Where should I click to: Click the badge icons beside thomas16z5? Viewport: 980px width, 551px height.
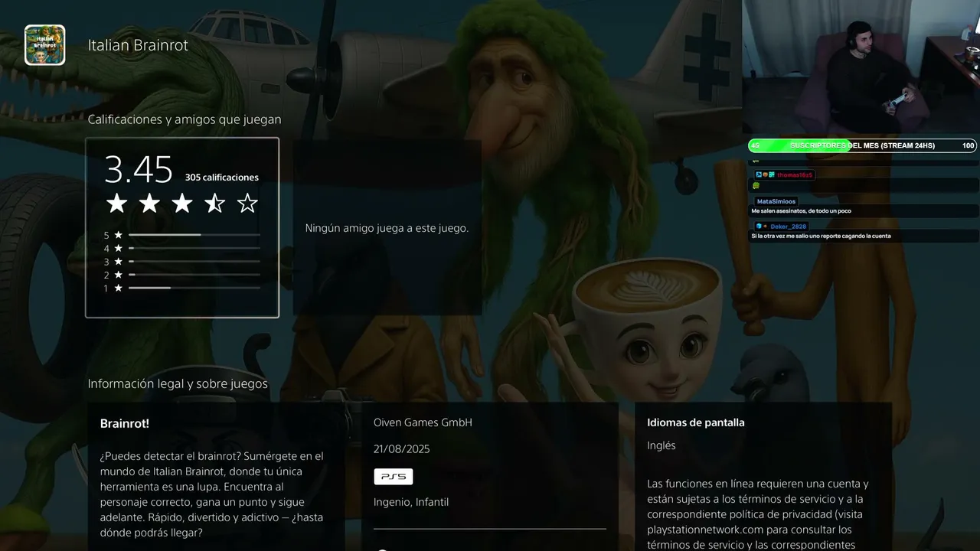click(765, 175)
